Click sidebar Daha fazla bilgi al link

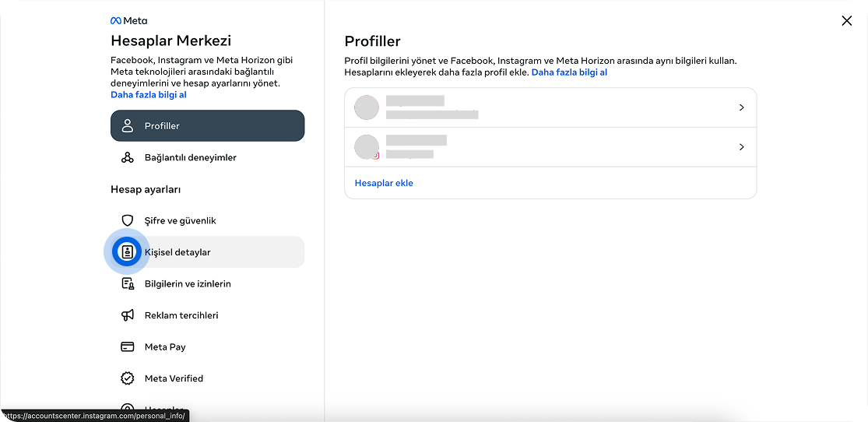(149, 95)
